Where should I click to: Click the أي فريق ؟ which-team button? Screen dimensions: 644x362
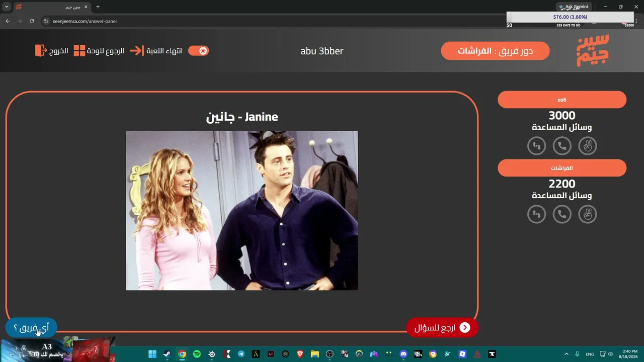point(31,328)
